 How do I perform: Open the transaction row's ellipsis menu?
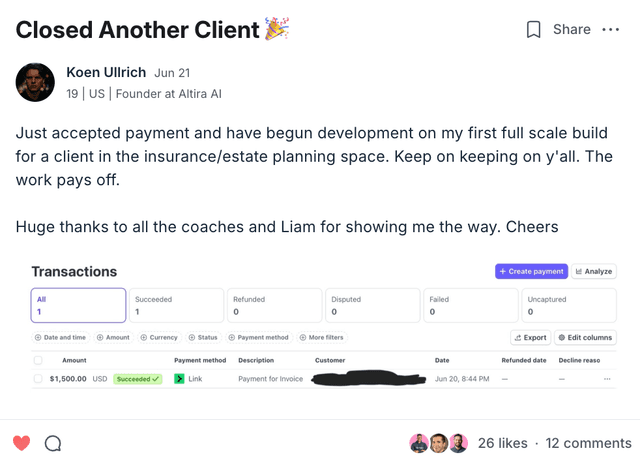[607, 379]
